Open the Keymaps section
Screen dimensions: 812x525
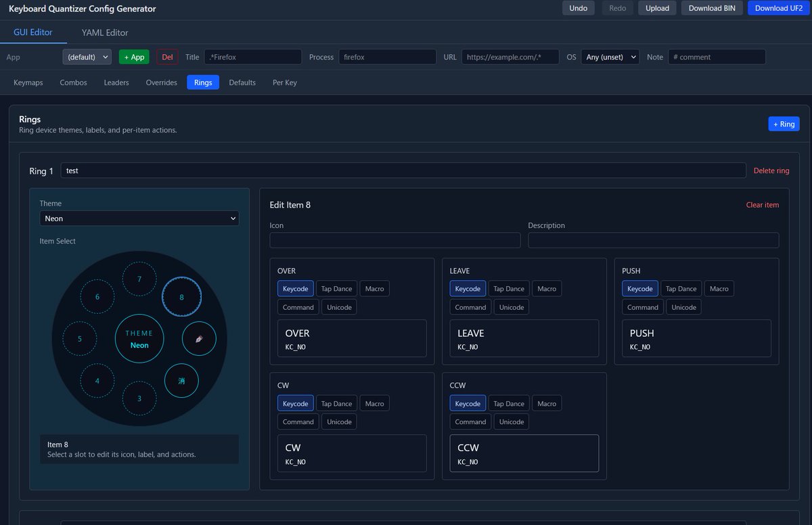(x=28, y=83)
